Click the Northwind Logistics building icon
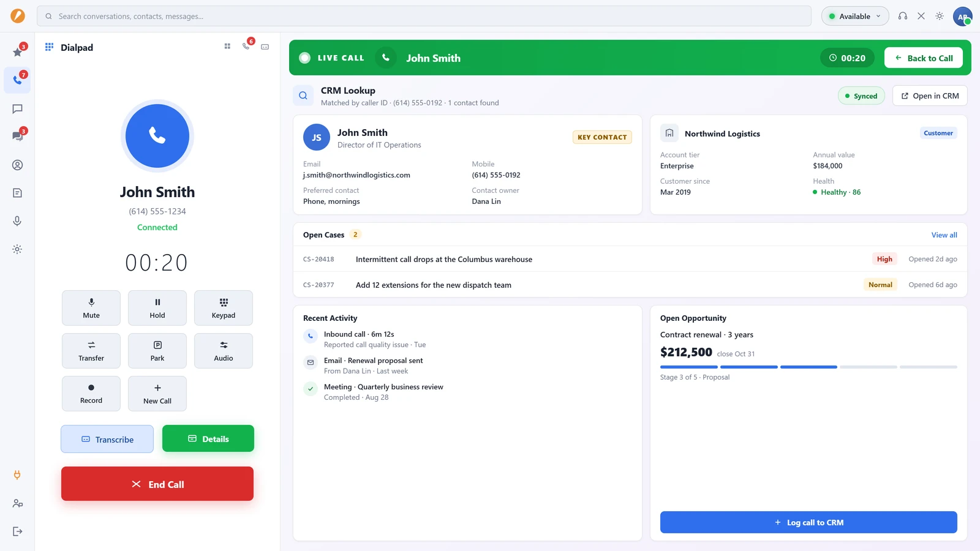Screen dimensions: 980x551 [x=669, y=133]
